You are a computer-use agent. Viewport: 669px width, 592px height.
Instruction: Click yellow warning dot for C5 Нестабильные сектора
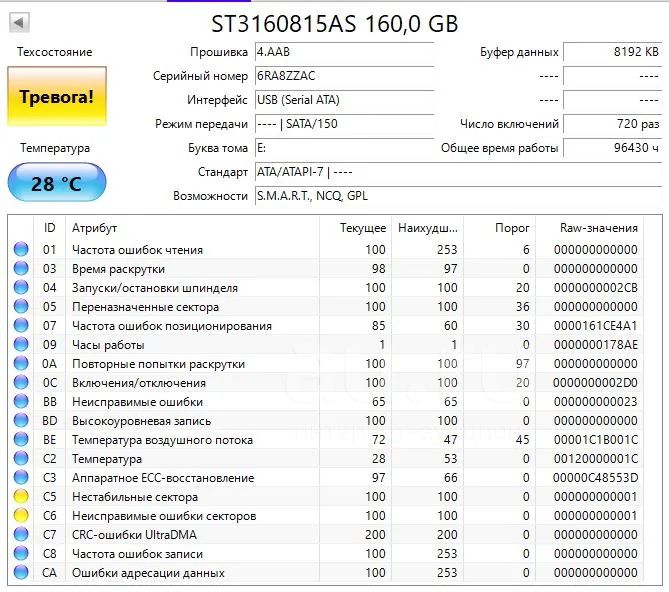coord(21,496)
